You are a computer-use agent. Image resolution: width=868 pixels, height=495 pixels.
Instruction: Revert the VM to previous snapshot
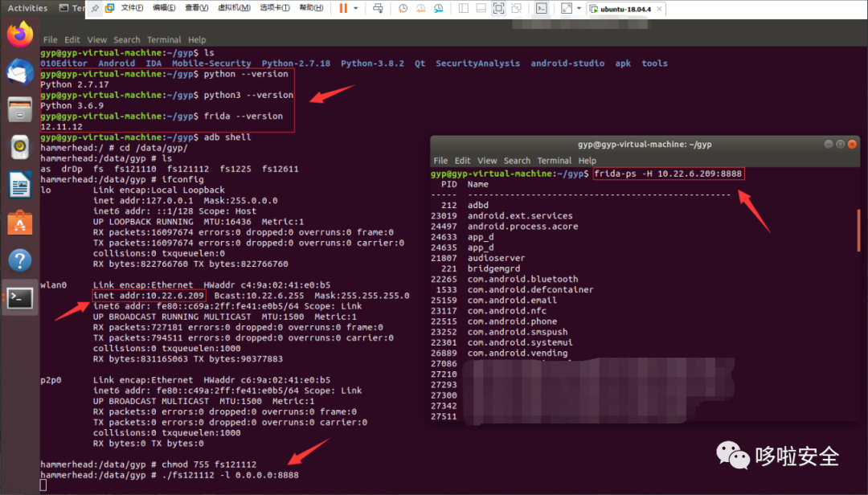coord(420,8)
